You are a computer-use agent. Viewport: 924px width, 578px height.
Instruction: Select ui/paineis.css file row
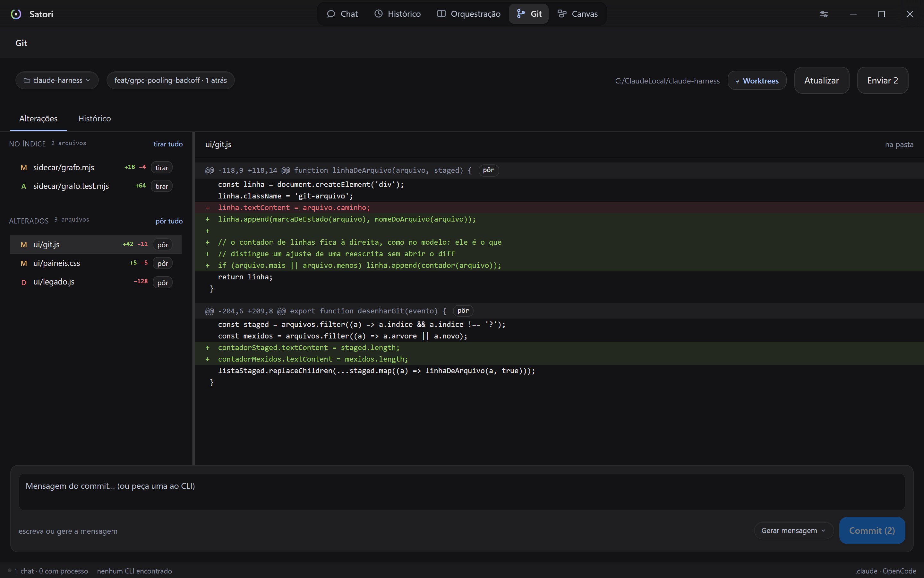pyautogui.click(x=96, y=263)
